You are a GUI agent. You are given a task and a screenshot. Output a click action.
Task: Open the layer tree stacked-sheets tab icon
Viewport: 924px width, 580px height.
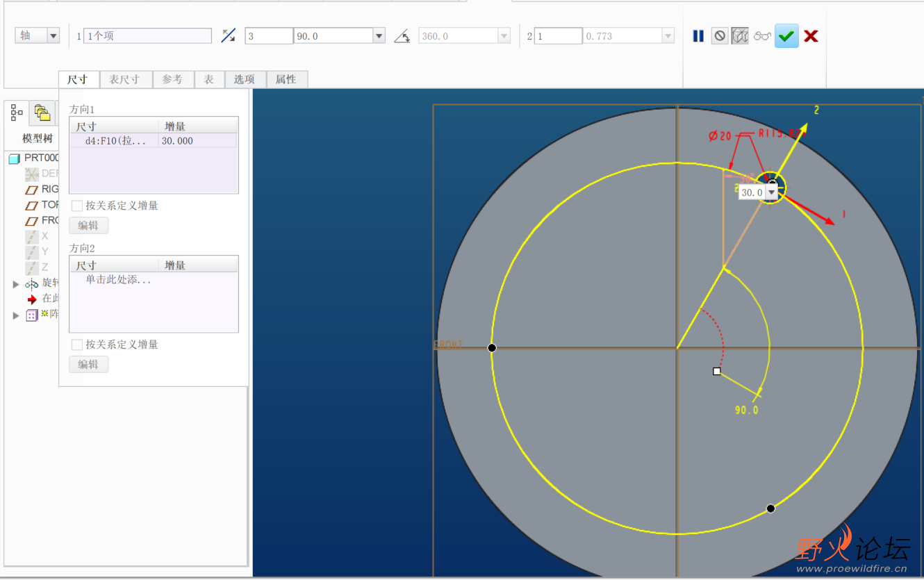(x=42, y=112)
